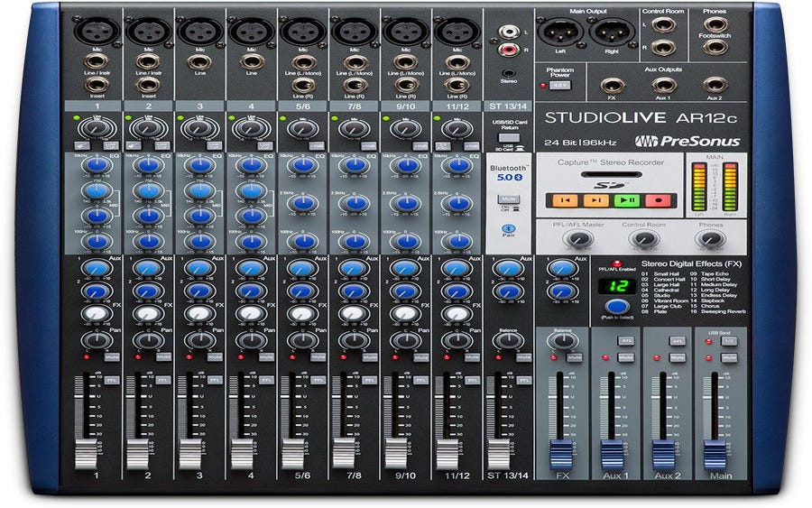This screenshot has height=508, width=812.
Task: Click the red RCA R input jack
Action: [x=509, y=51]
